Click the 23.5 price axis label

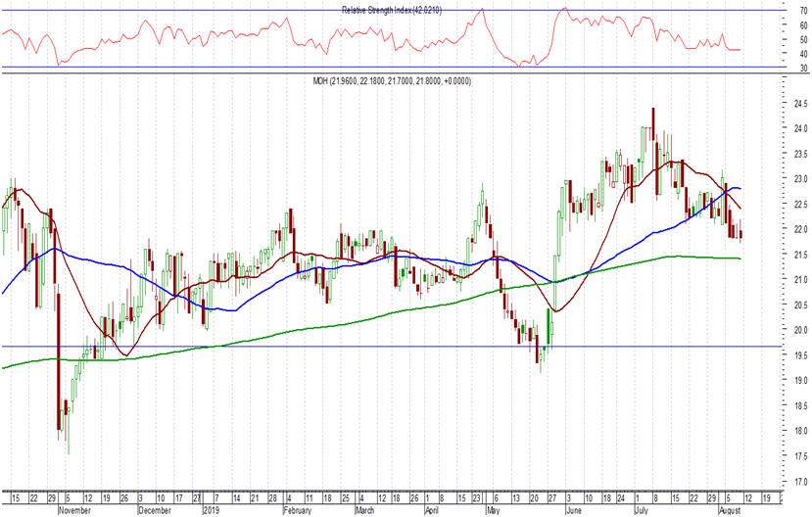pos(801,154)
